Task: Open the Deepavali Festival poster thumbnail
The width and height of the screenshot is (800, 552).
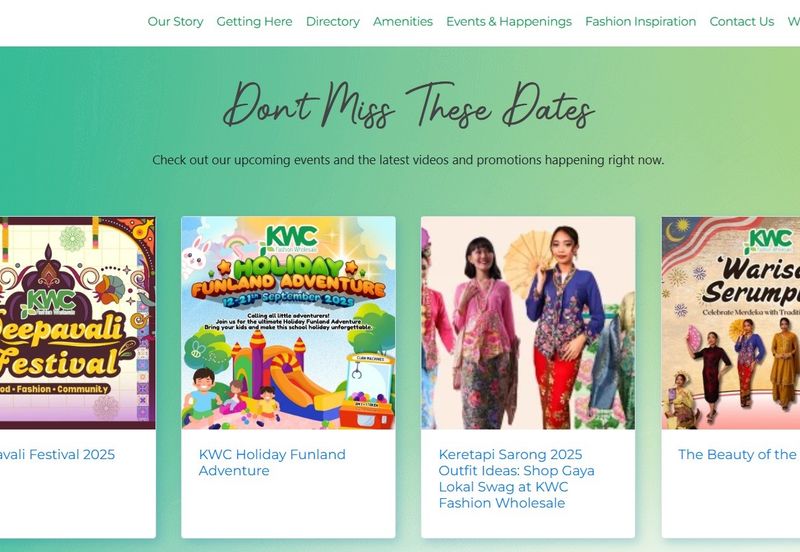Action: pyautogui.click(x=78, y=323)
